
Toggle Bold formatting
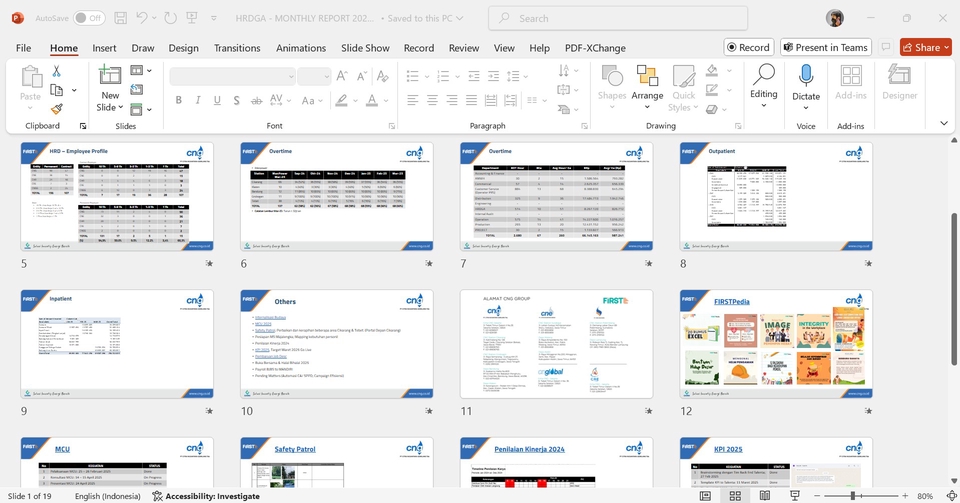(x=178, y=100)
